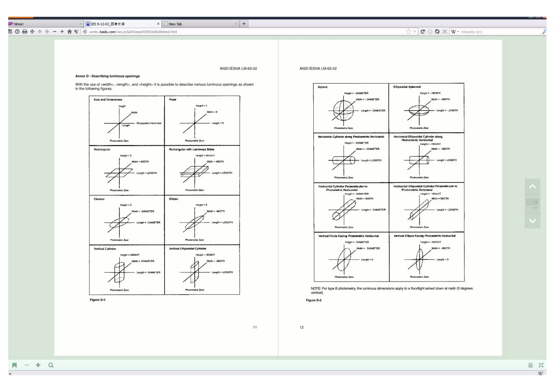The height and width of the screenshot is (392, 555).
Task: Go to previous page with up chevron
Action: click(x=532, y=187)
